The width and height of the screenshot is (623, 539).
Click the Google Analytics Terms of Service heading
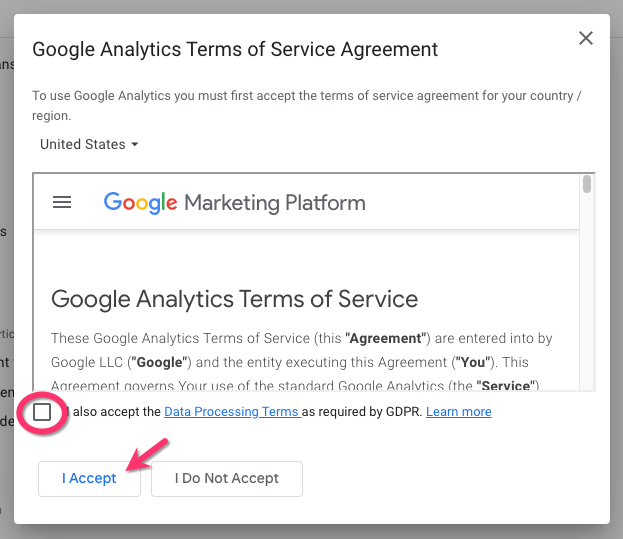click(x=234, y=299)
